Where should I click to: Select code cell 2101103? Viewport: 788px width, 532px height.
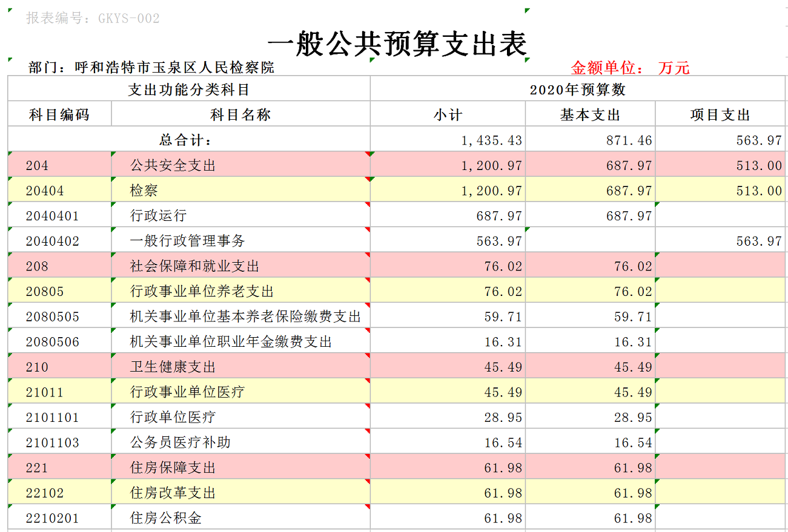[59, 442]
